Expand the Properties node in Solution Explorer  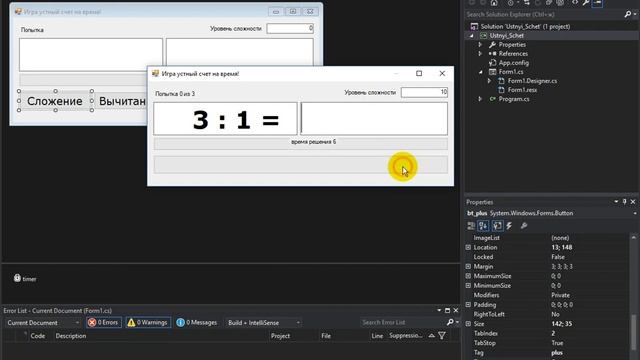tap(480, 45)
